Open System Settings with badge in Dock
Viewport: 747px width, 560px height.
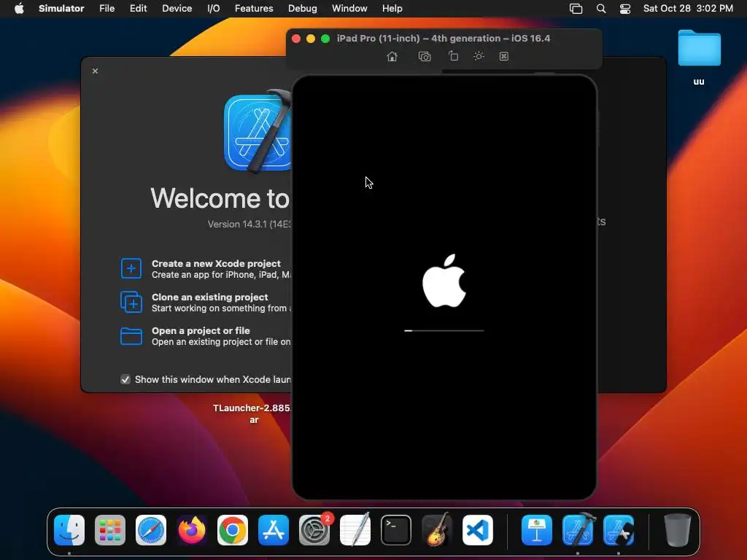click(314, 530)
